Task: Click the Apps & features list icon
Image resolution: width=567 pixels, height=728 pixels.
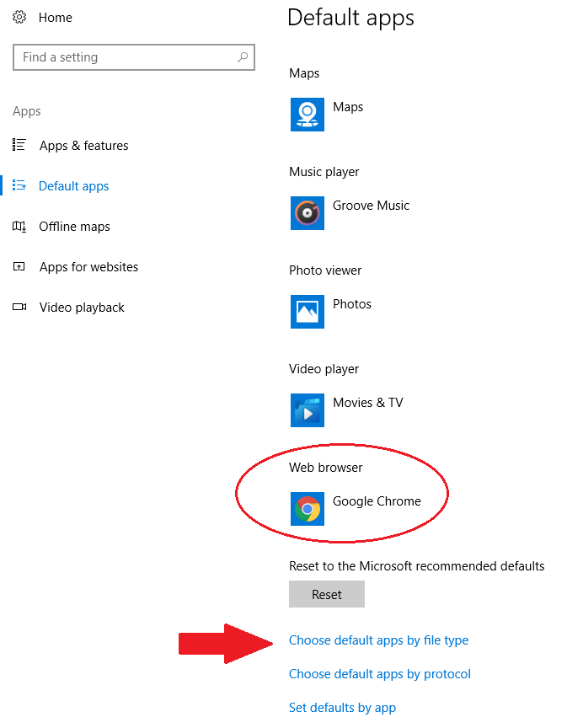Action: pos(19,145)
